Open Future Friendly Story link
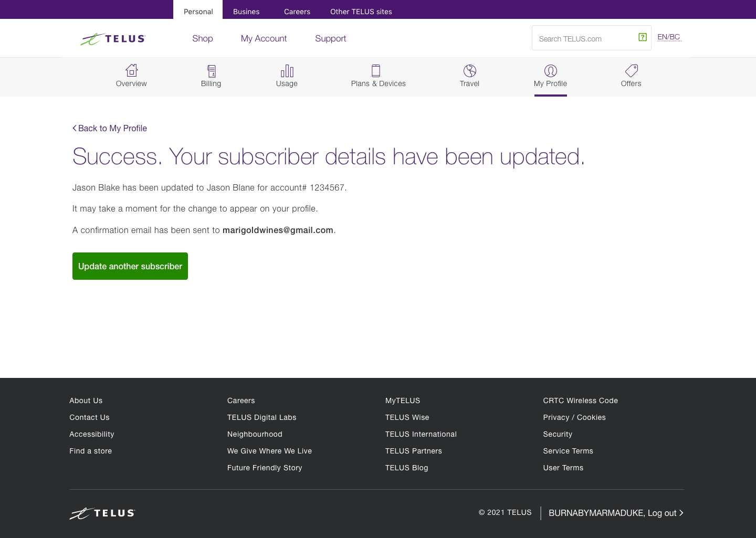Screen dimensions: 756x538 (x=265, y=468)
